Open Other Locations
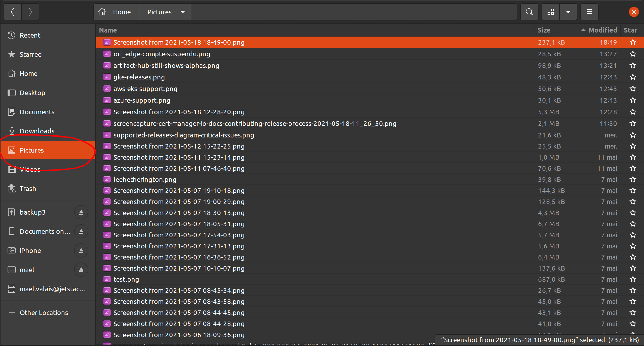 [44, 312]
